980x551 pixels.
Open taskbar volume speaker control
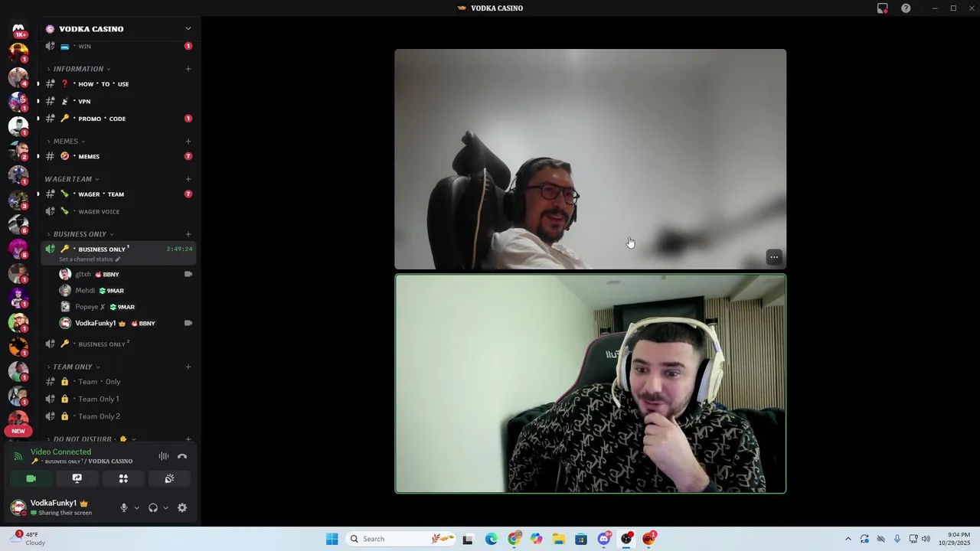click(x=926, y=539)
